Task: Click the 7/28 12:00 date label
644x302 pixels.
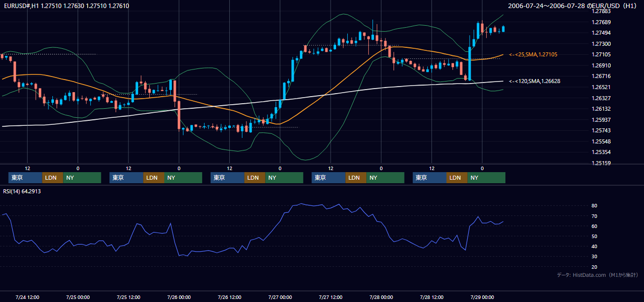Action: (432, 297)
